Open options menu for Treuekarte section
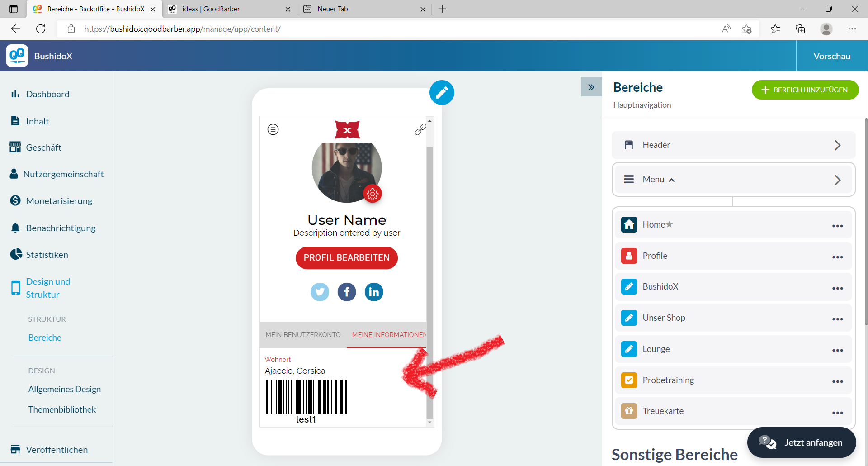Screen dimensions: 868x466 tap(838, 413)
